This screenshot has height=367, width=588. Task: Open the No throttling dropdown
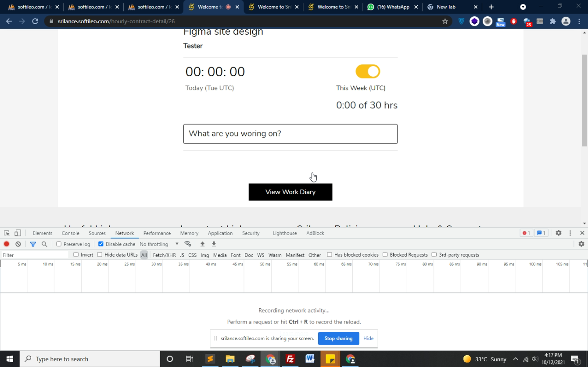159,244
